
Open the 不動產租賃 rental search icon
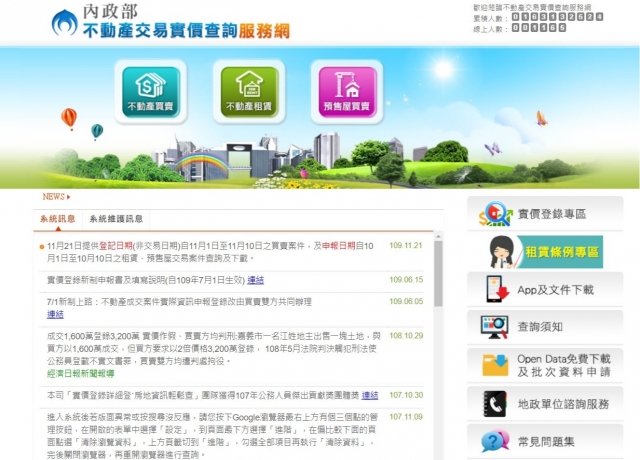pos(249,92)
